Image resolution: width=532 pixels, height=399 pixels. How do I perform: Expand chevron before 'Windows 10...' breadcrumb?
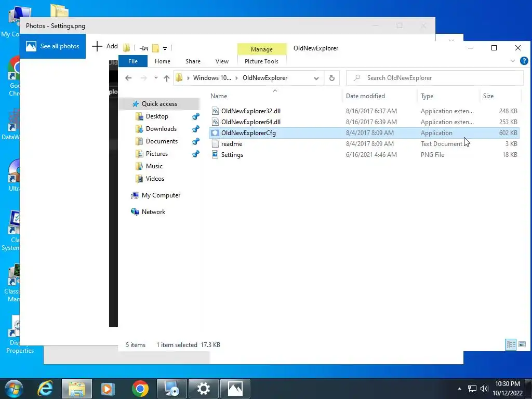pos(188,78)
